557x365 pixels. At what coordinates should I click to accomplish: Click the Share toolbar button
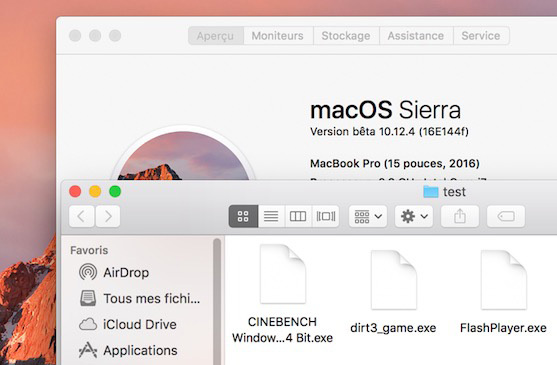pos(460,216)
